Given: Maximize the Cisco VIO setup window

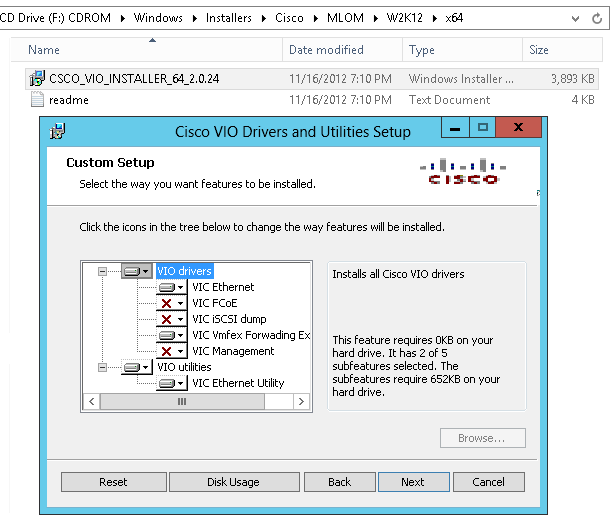Looking at the screenshot, I should pyautogui.click(x=482, y=128).
